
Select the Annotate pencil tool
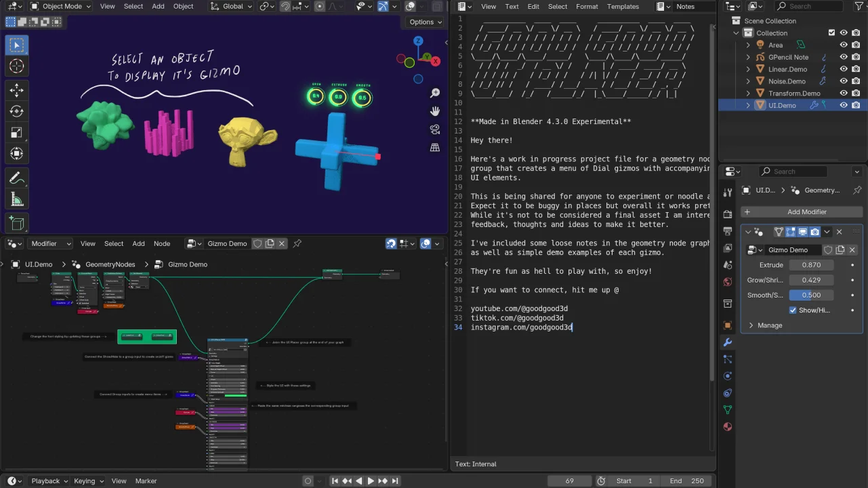pos(17,178)
